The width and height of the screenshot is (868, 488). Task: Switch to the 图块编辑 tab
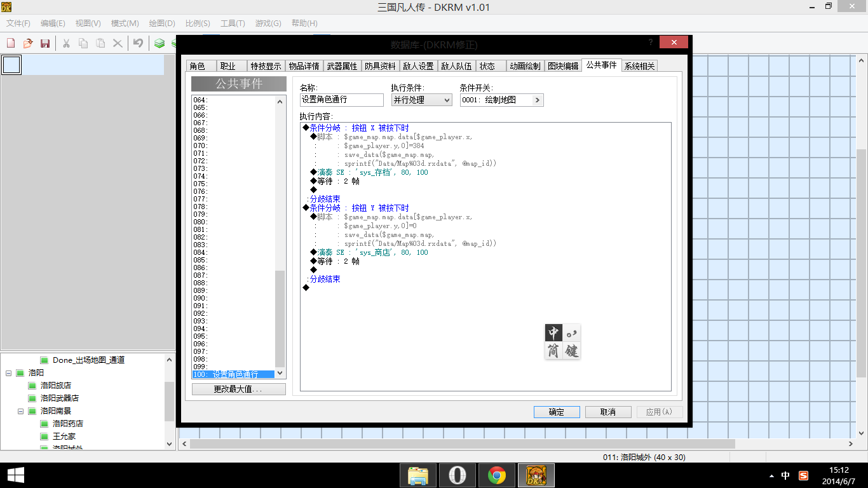(x=563, y=66)
